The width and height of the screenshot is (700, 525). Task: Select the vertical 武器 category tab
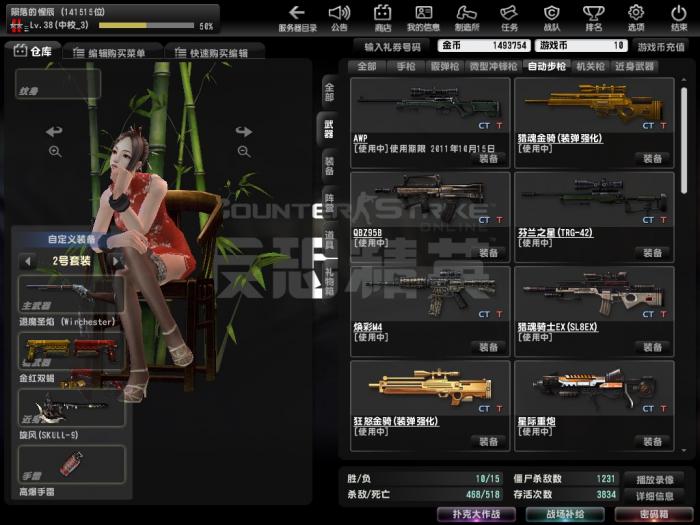[329, 129]
